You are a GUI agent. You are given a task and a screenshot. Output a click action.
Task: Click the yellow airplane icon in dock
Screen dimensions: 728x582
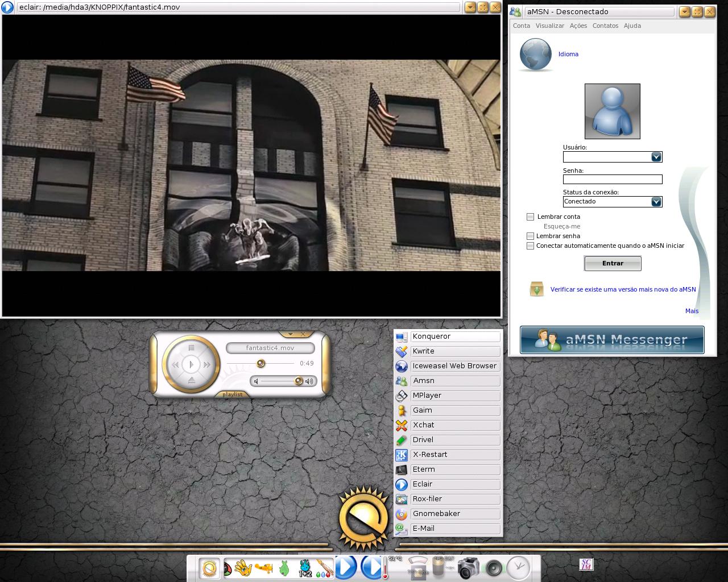[x=263, y=568]
